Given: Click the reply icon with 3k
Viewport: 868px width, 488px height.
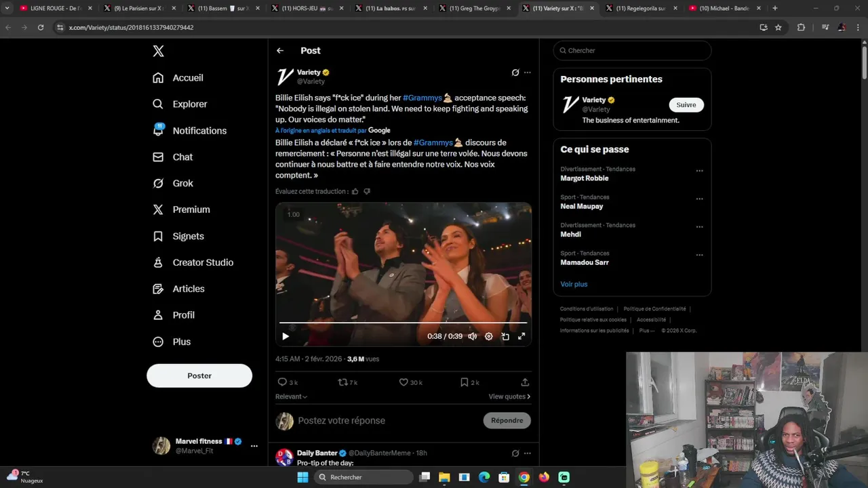Looking at the screenshot, I should pyautogui.click(x=288, y=382).
